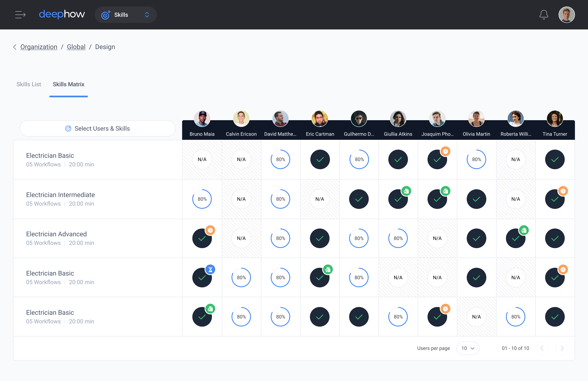Viewport: 588px width, 381px height.
Task: Click Olivia Martin's checkmark for Electrician Advanced
Action: pos(476,238)
